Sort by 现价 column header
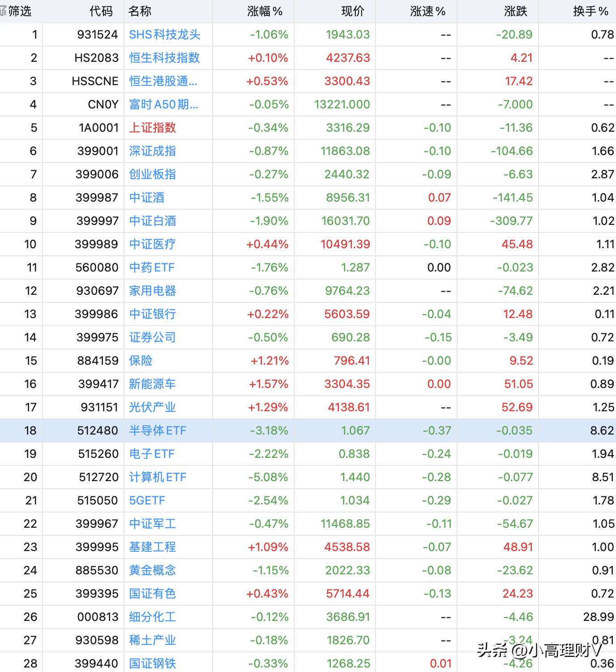The height and width of the screenshot is (672, 616). pos(353,11)
